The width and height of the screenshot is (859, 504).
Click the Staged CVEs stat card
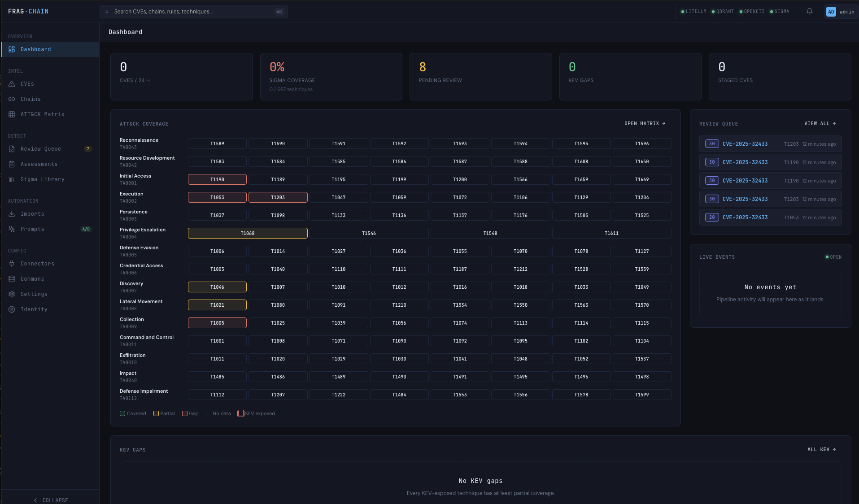[x=780, y=77]
